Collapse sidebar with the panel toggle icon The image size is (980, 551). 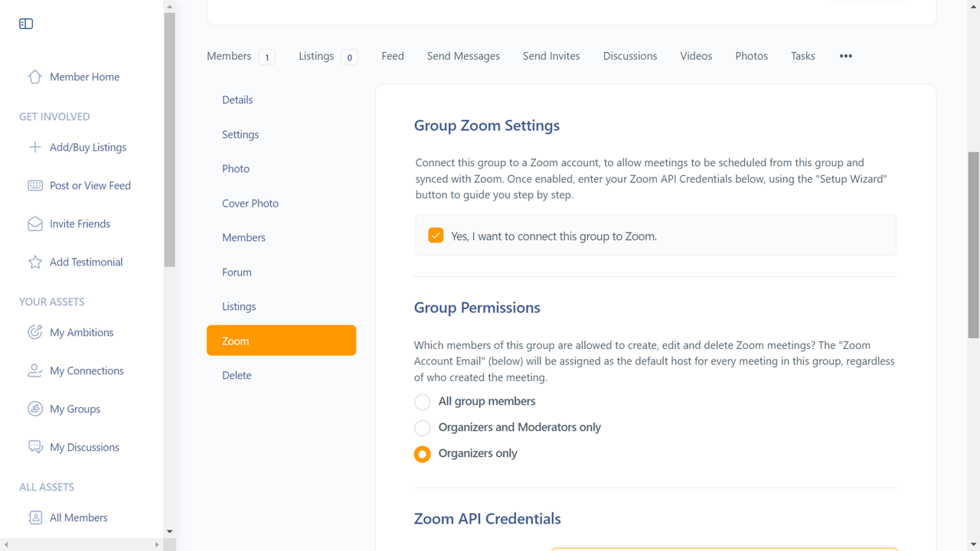(x=26, y=24)
